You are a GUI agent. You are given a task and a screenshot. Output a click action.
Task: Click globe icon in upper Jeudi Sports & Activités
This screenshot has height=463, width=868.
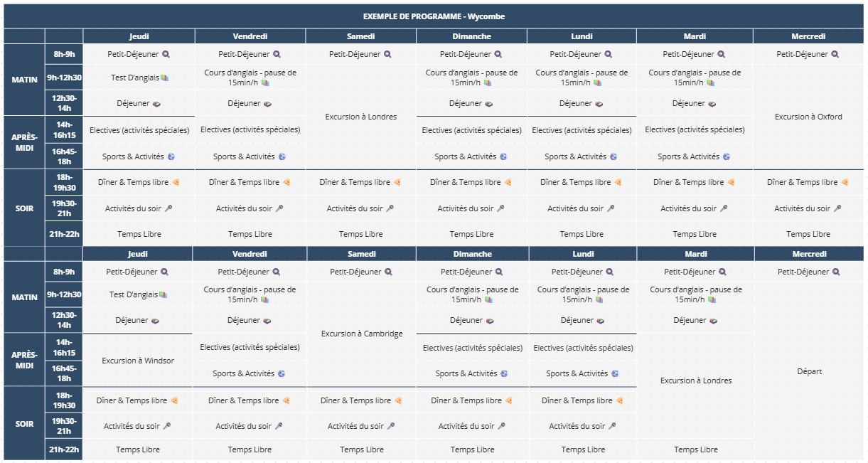[x=171, y=156]
